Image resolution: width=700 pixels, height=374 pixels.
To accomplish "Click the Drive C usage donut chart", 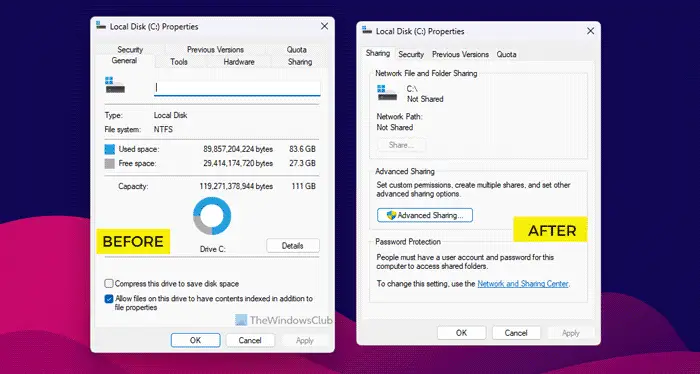I will pos(212,216).
